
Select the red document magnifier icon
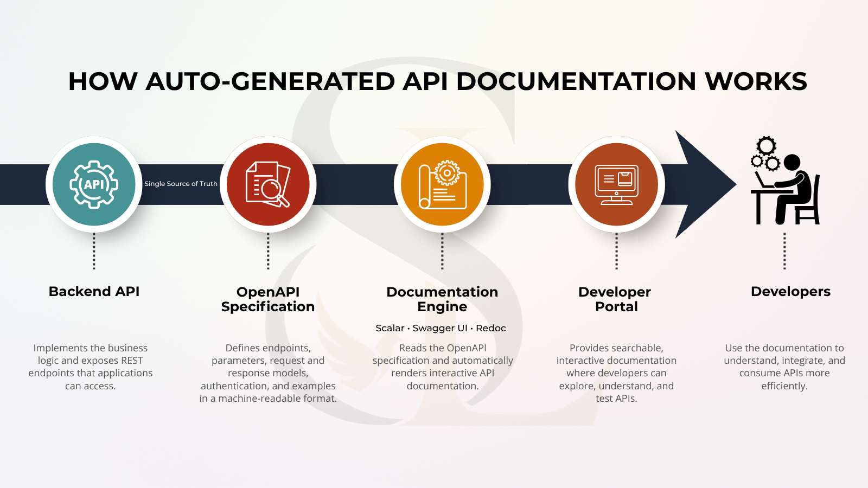tap(268, 184)
